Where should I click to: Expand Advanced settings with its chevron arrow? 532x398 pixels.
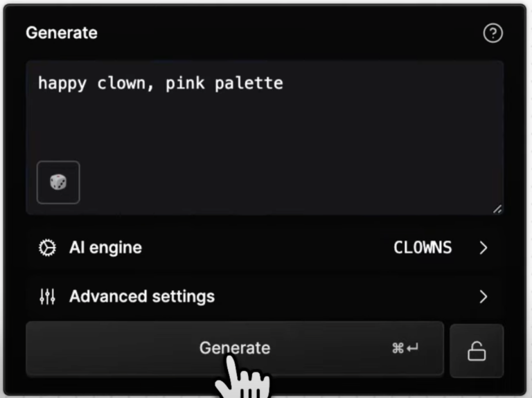point(484,297)
